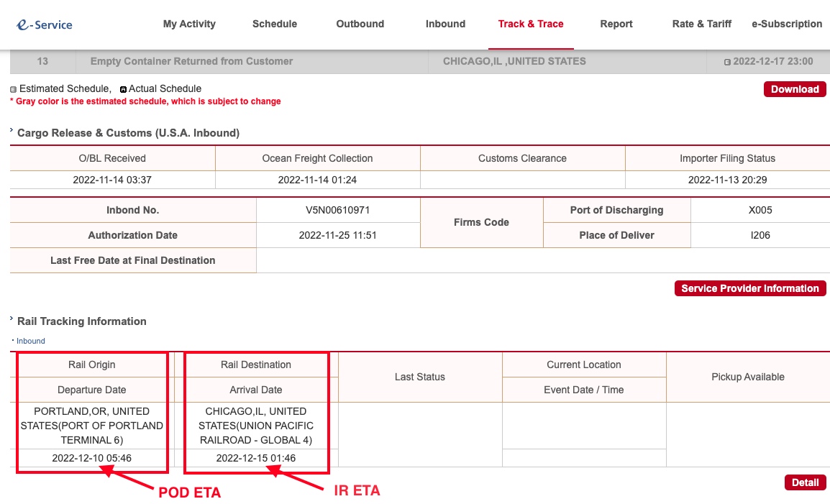Navigate to Rate & Tariff
Viewport: 830px width, 504px height.
[701, 24]
